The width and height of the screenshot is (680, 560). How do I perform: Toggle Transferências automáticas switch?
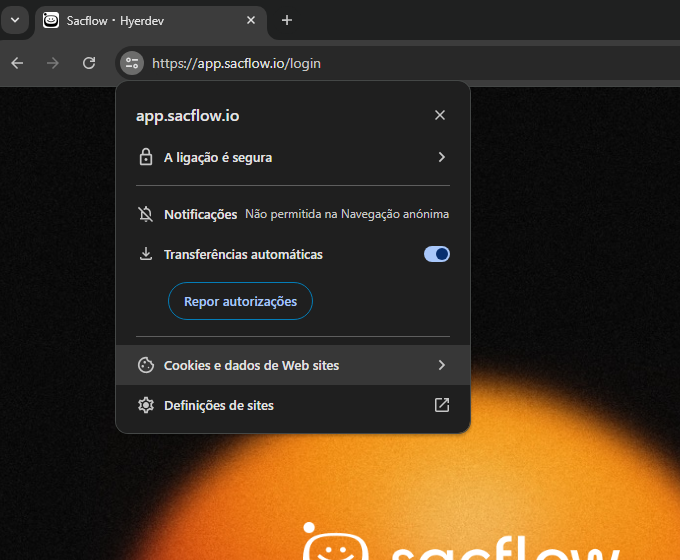pyautogui.click(x=437, y=254)
